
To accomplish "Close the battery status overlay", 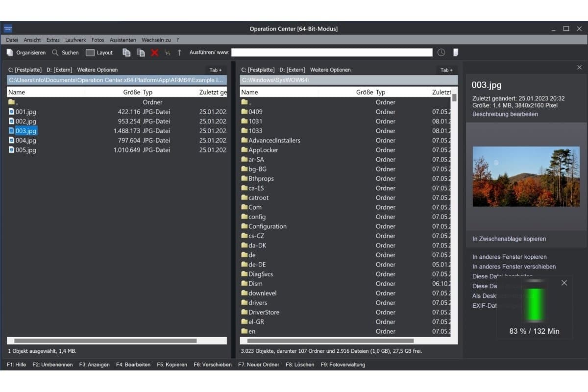I will pos(564,283).
